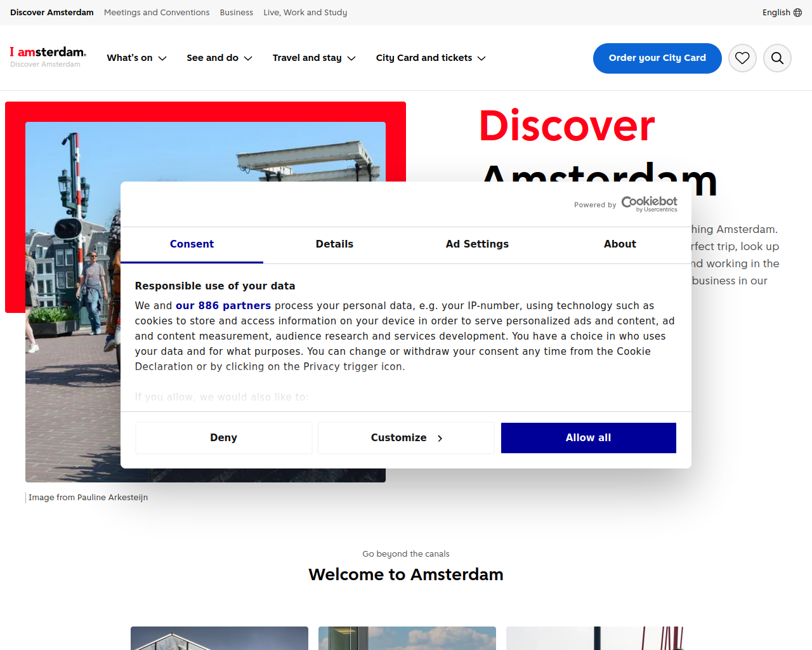Switch to the About tab
Viewport: 812px width, 650px height.
(620, 244)
